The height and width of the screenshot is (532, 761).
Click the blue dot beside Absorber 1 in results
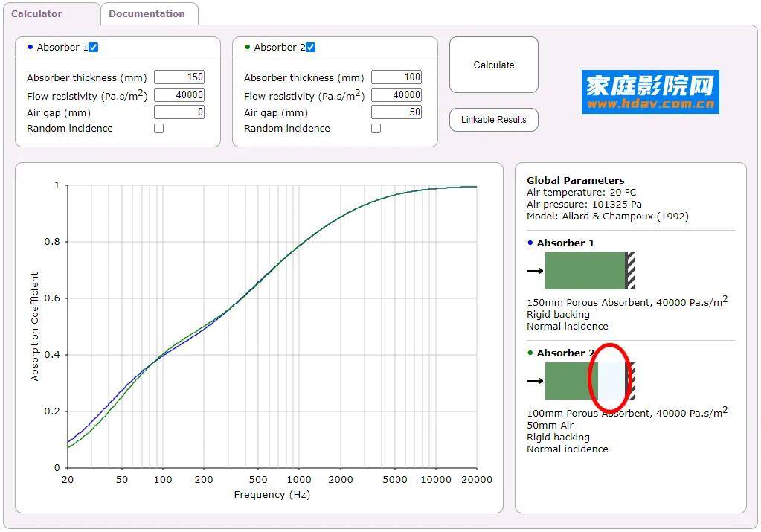530,243
